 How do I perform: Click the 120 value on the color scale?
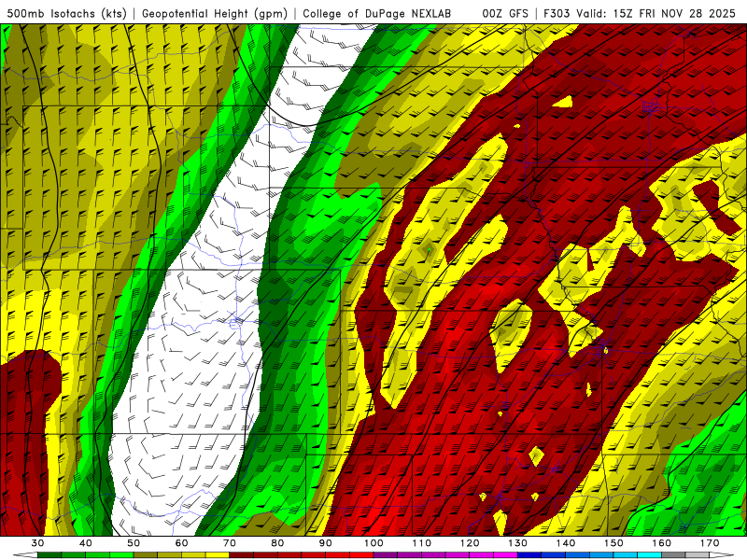[470, 543]
